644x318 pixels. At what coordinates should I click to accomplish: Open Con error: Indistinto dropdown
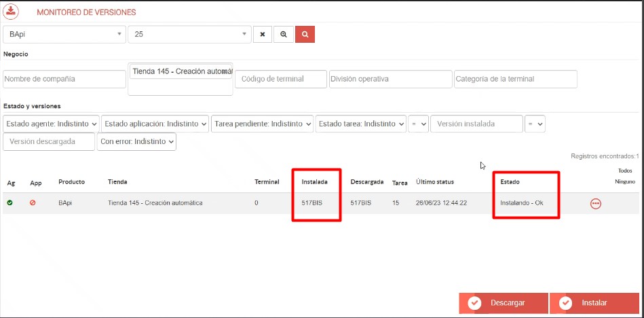(136, 141)
